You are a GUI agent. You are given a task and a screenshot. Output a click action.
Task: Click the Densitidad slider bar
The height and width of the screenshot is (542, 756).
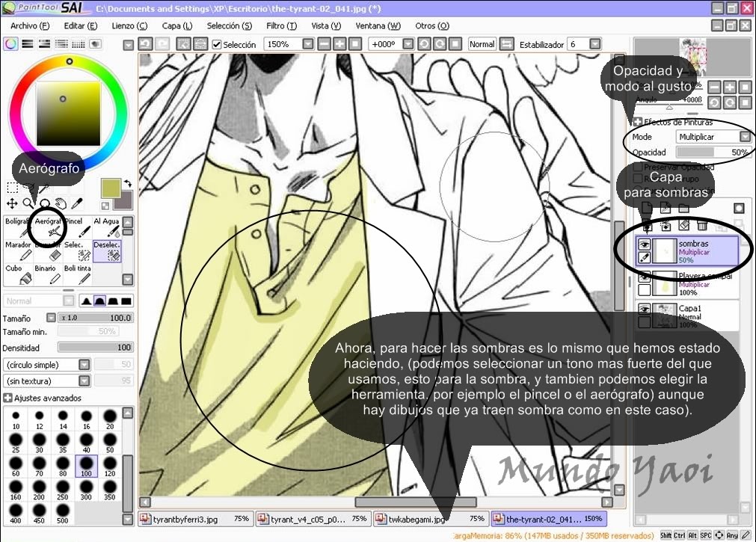click(96, 347)
